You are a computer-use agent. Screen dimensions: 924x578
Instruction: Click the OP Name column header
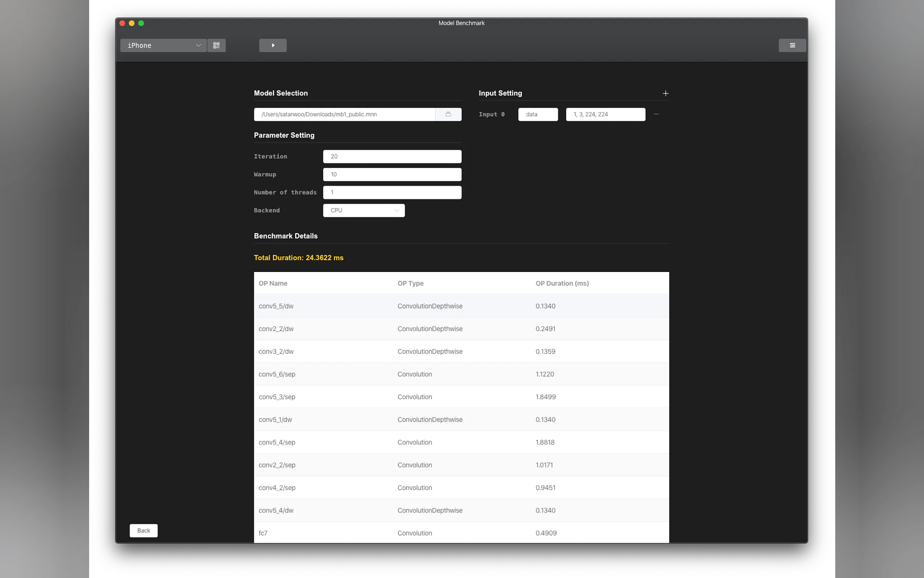(x=273, y=283)
